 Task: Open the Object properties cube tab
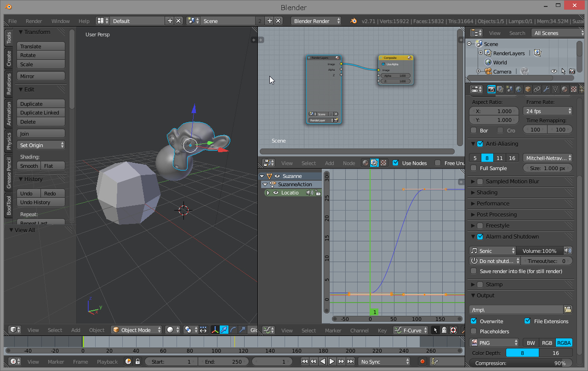pyautogui.click(x=528, y=89)
